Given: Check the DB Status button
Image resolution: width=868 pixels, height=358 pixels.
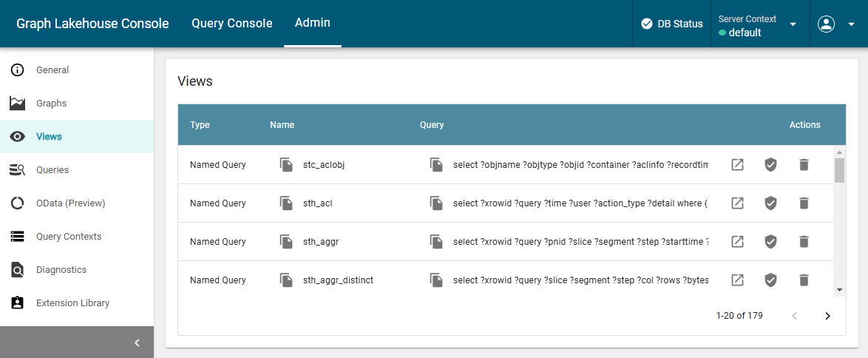Looking at the screenshot, I should pyautogui.click(x=671, y=24).
